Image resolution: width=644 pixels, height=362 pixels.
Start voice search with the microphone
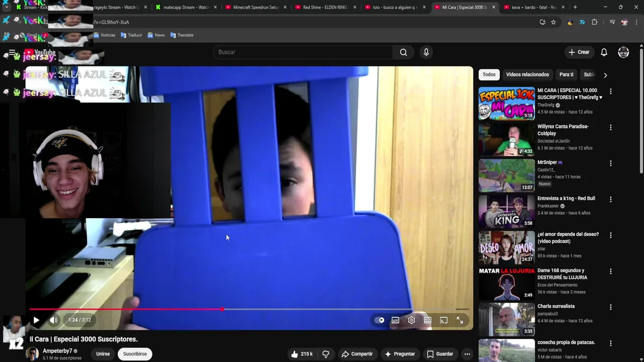click(426, 52)
